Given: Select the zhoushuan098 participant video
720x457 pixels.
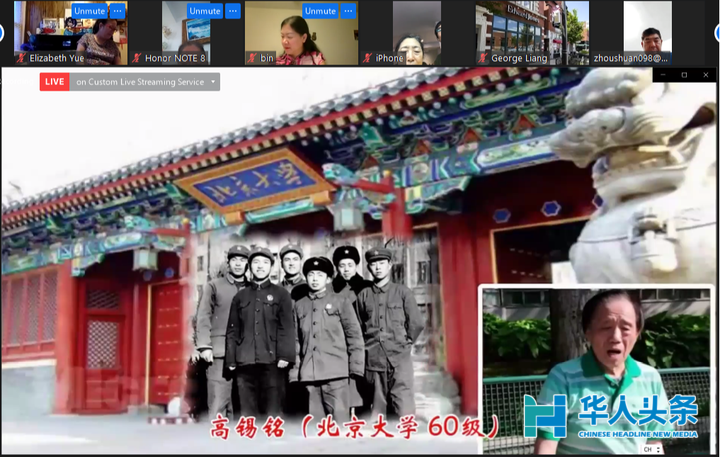Looking at the screenshot, I should [x=647, y=28].
